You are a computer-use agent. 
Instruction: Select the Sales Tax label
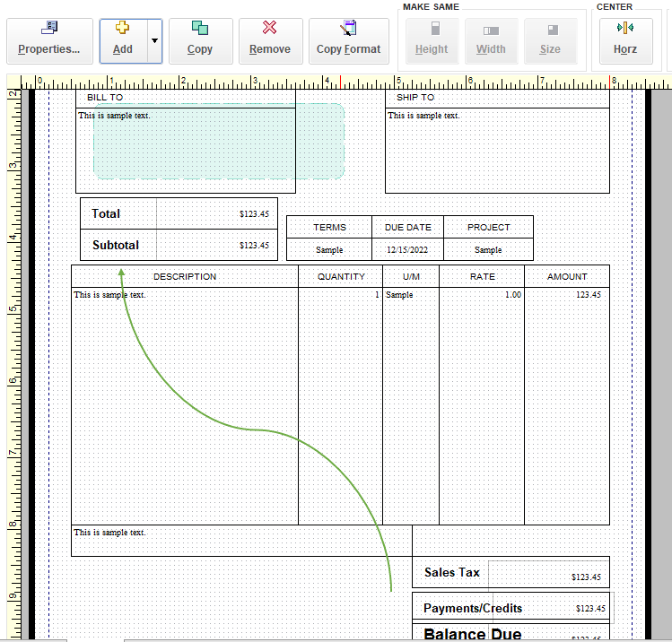[x=451, y=573]
